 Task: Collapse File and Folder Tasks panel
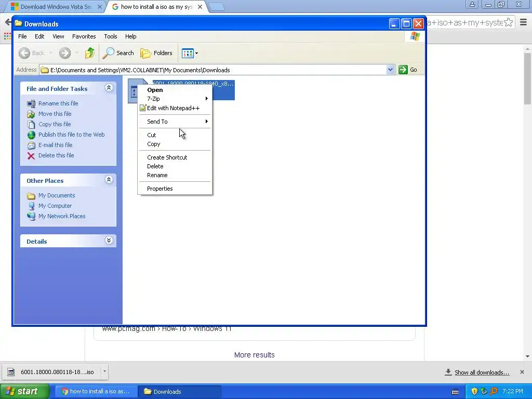click(x=109, y=87)
